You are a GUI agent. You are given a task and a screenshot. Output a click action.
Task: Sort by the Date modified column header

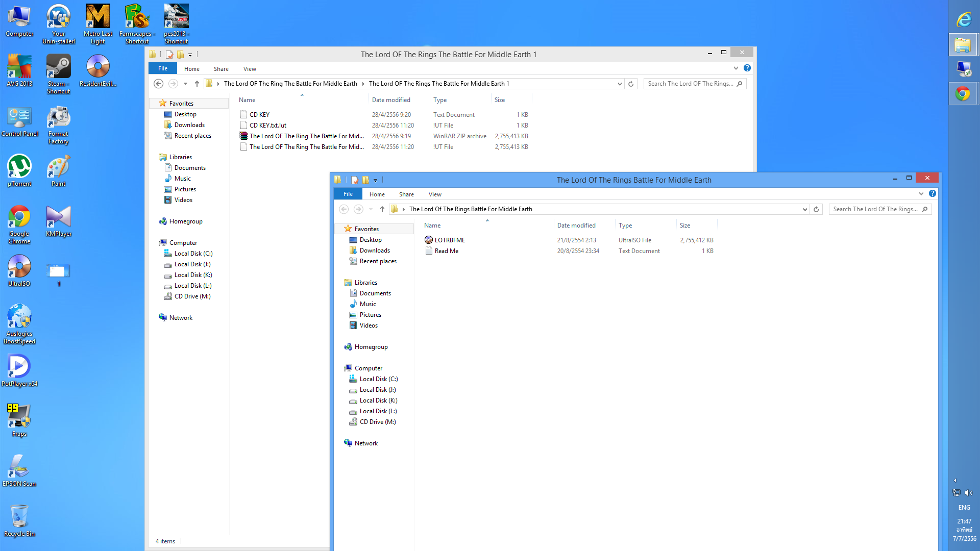[576, 226]
